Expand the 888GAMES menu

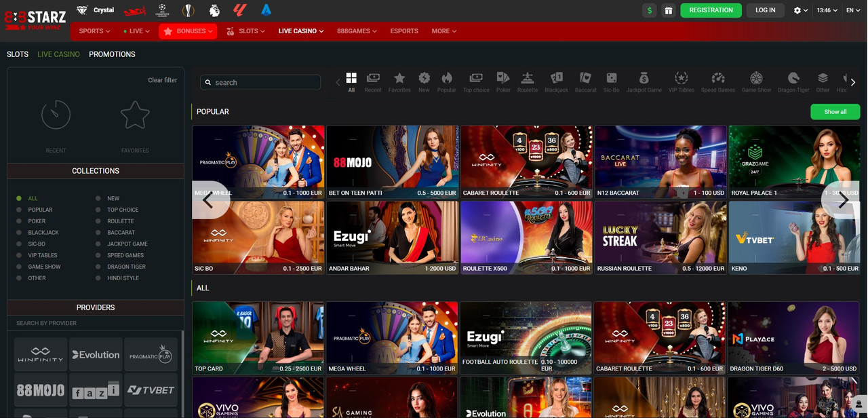point(357,31)
